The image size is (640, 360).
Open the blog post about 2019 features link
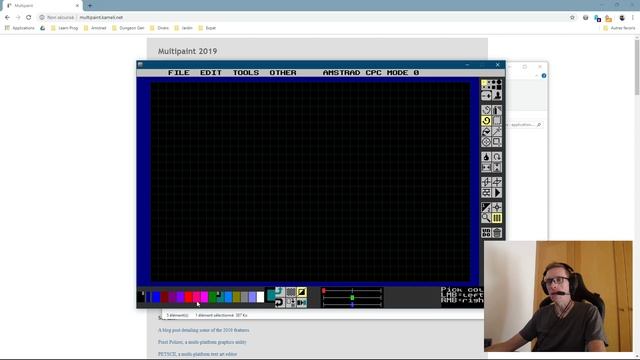tap(204, 330)
